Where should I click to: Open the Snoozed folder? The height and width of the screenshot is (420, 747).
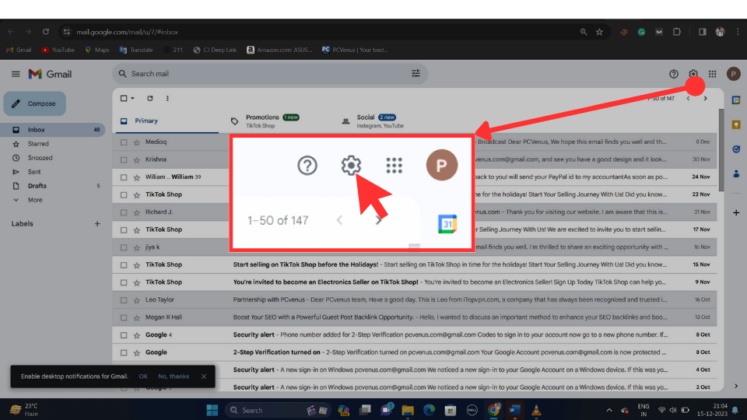[40, 158]
